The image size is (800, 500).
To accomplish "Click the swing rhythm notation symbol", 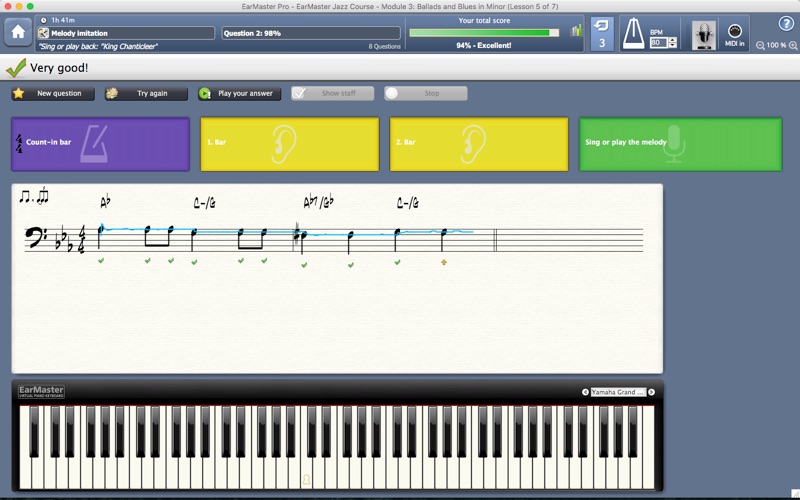I will (34, 195).
